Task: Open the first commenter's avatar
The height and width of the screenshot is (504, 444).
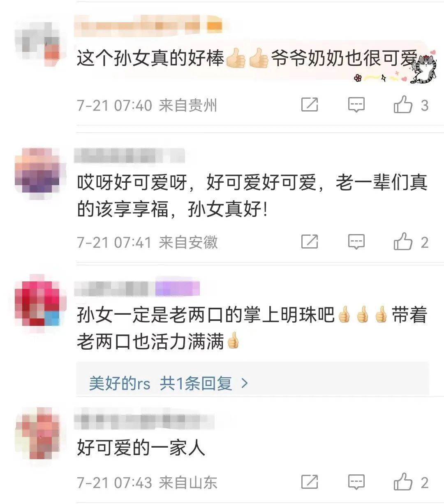Action: [37, 43]
